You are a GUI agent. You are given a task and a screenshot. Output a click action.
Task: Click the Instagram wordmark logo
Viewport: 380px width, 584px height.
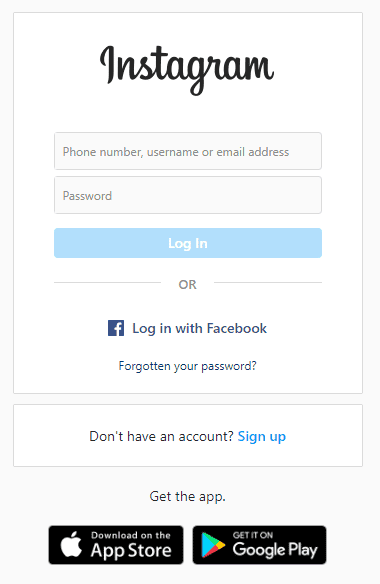pos(187,70)
